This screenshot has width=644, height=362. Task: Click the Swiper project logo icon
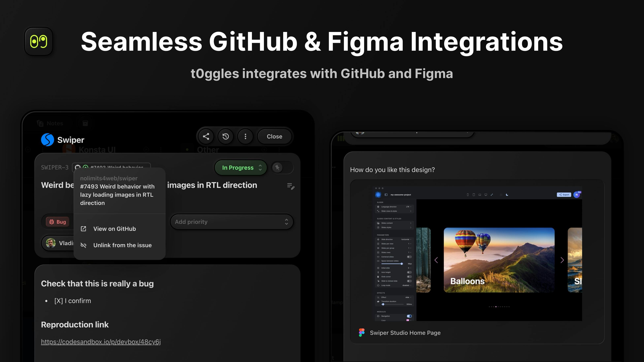tap(47, 140)
